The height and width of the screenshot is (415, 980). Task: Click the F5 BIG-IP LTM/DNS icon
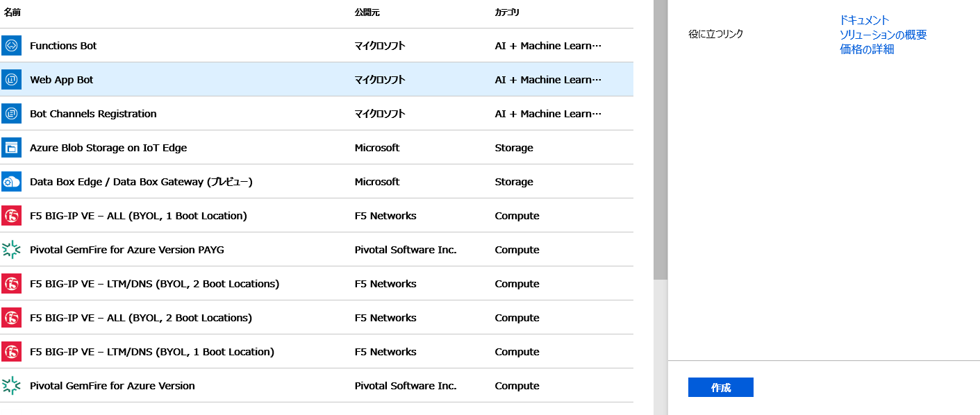pyautogui.click(x=12, y=283)
